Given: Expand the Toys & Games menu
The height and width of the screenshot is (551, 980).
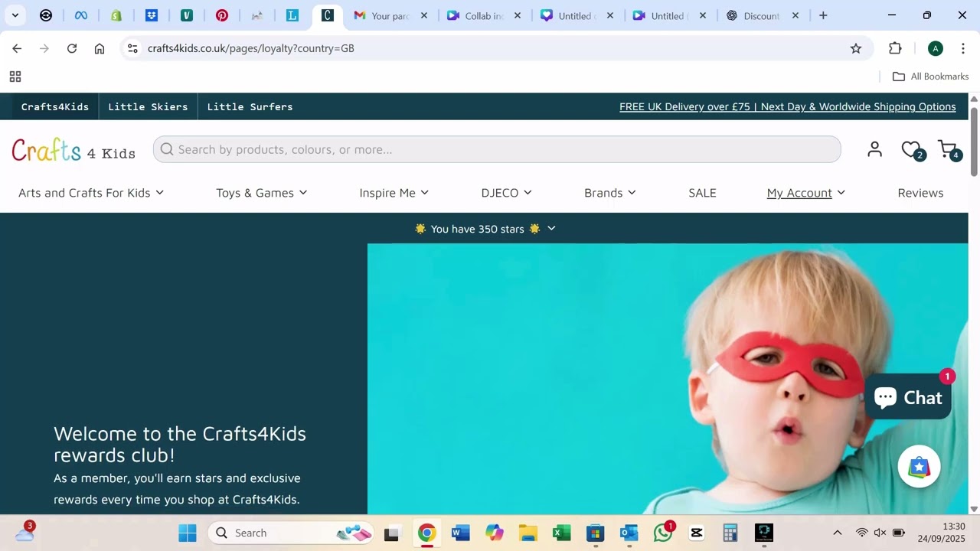Looking at the screenshot, I should click(262, 193).
